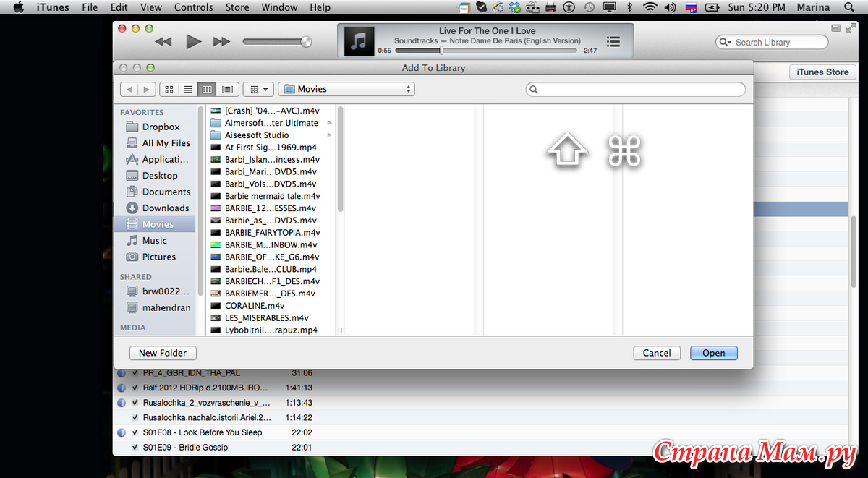This screenshot has height=478, width=868.
Task: Click the song progress bar
Action: click(x=486, y=51)
